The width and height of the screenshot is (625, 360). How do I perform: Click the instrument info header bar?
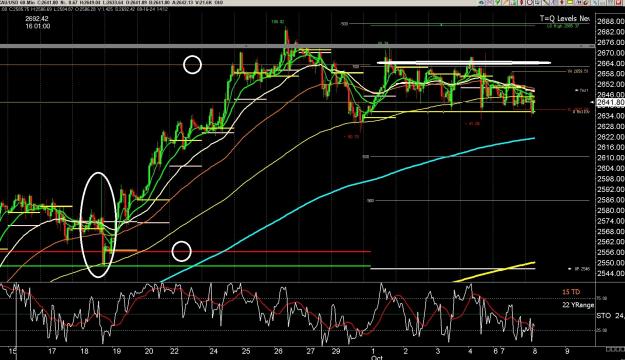point(112,3)
